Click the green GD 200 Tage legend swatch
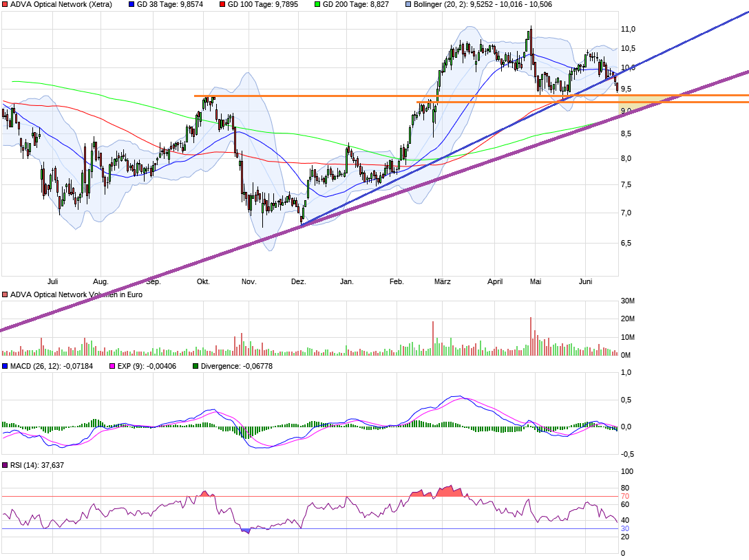The height and width of the screenshot is (560, 749). click(316, 4)
